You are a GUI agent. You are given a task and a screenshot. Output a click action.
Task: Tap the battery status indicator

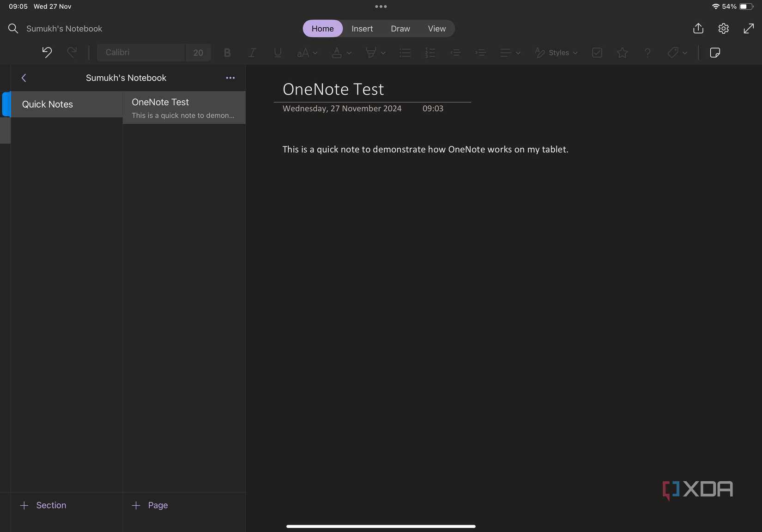746,6
